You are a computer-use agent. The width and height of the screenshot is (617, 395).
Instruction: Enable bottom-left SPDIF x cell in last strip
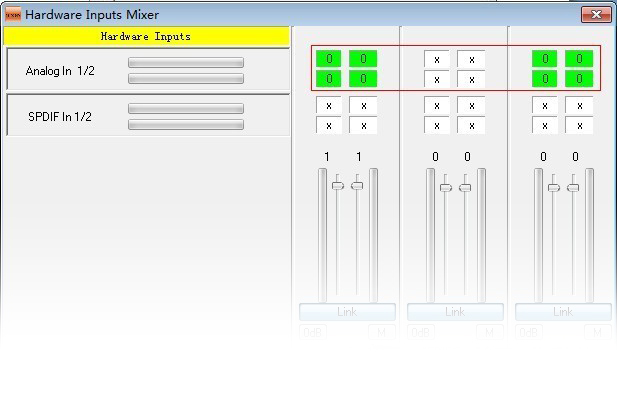click(545, 126)
